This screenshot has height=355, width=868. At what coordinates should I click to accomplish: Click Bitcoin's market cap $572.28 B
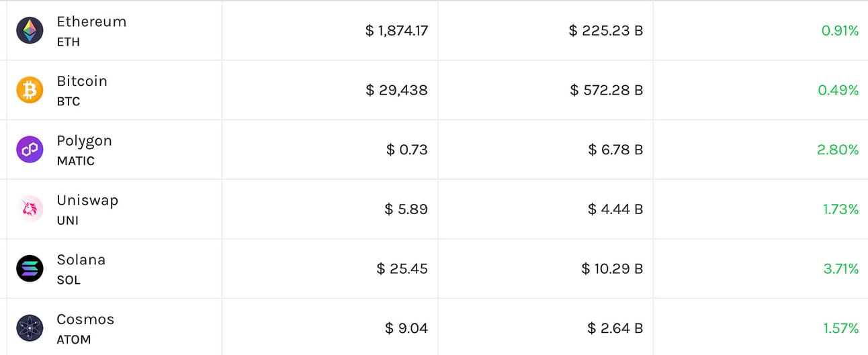coord(606,90)
